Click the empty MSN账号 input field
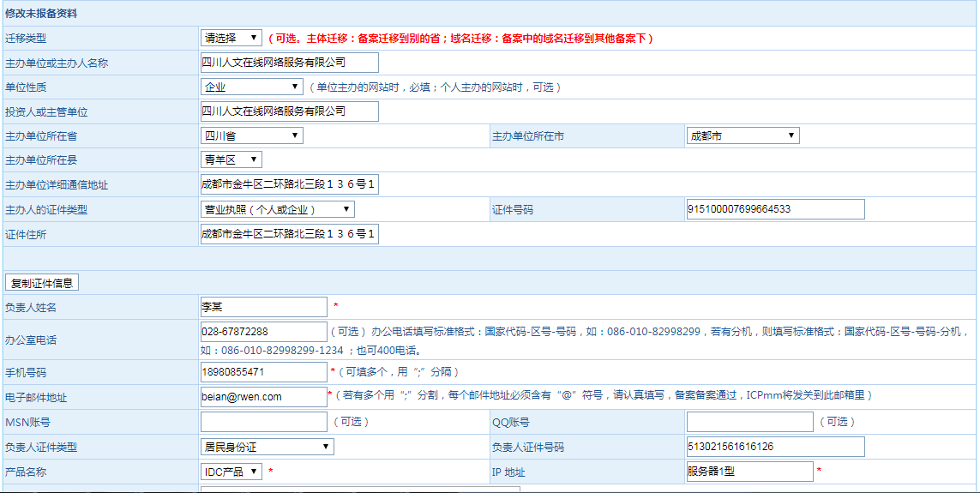980x493 pixels. click(x=263, y=422)
